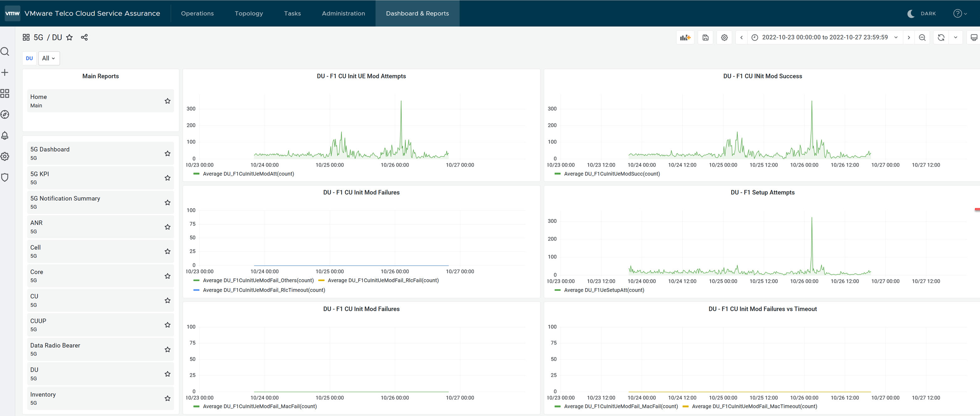
Task: Click the dashboard grid icon beside 5G
Action: 26,37
